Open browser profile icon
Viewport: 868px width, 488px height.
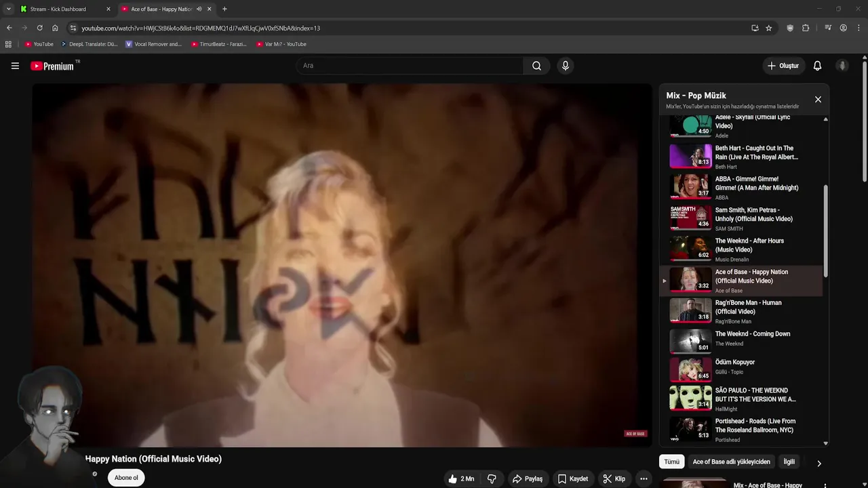click(x=844, y=28)
